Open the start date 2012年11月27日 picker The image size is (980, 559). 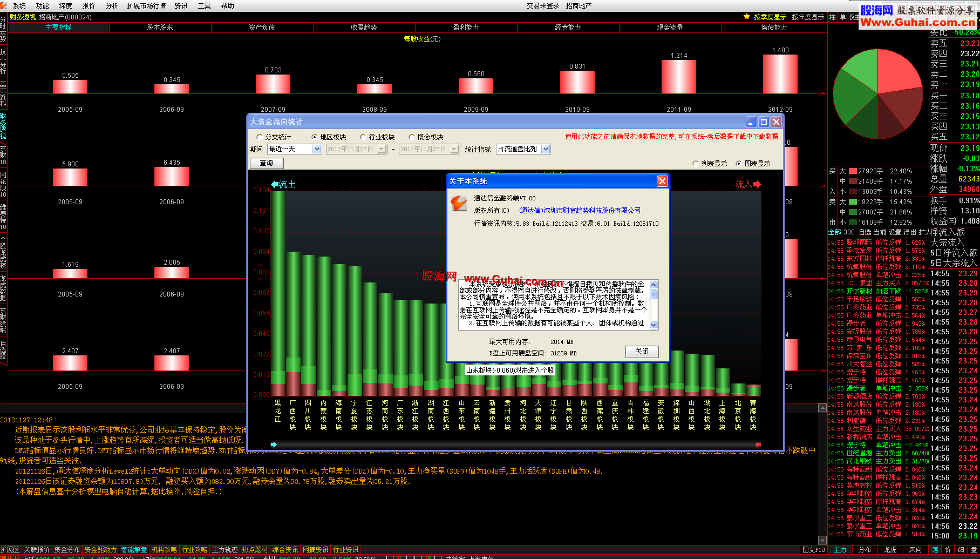point(357,149)
